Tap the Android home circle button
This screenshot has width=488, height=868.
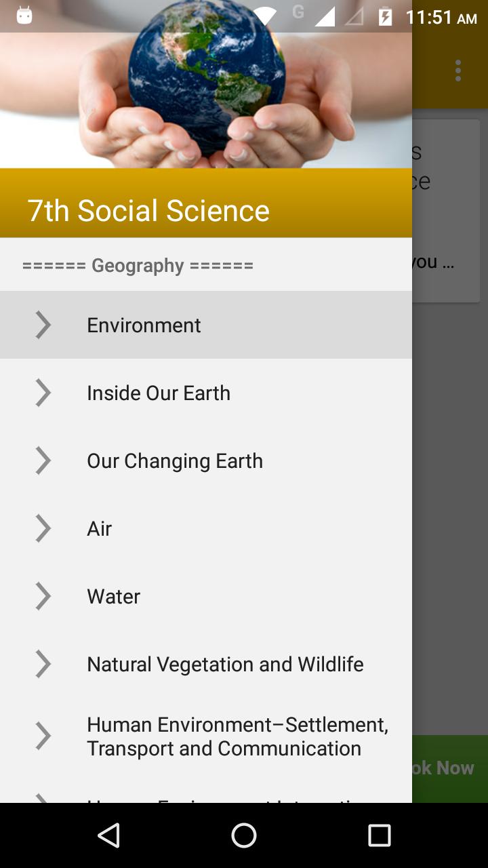pyautogui.click(x=244, y=835)
